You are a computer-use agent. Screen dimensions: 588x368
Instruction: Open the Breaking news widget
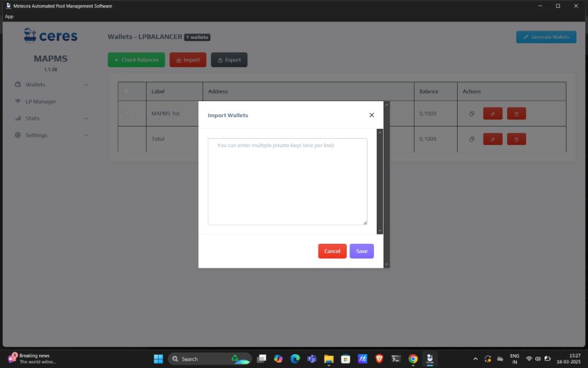(33, 359)
